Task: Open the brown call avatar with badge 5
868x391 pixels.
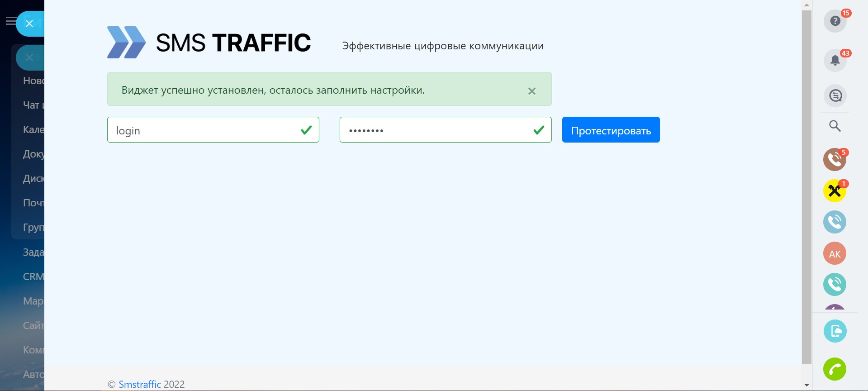Action: click(x=835, y=160)
